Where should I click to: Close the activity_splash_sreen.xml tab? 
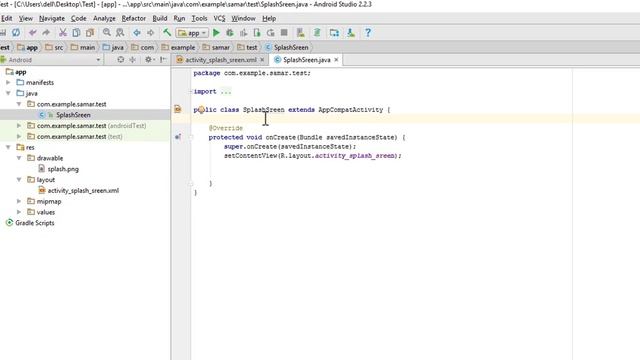point(262,60)
